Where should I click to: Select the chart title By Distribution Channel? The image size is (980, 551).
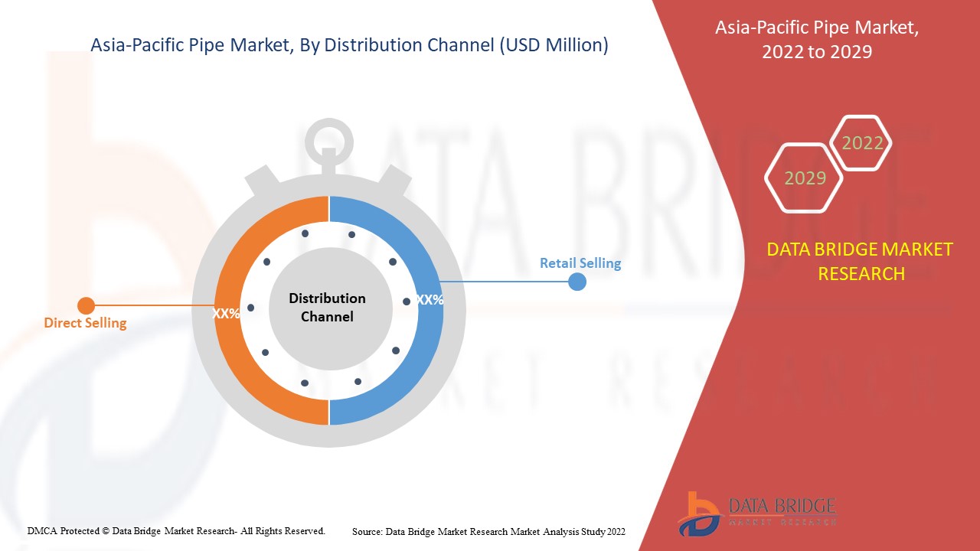click(x=349, y=44)
